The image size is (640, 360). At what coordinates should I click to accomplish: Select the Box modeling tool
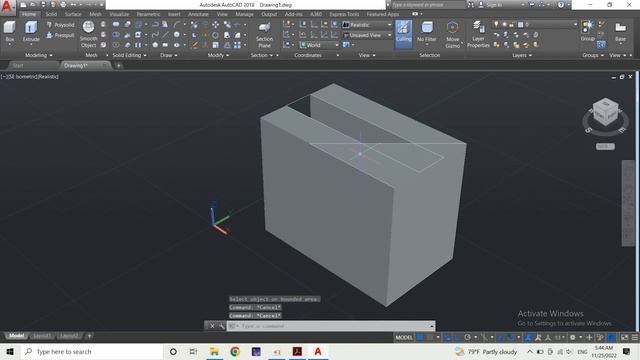[x=9, y=32]
